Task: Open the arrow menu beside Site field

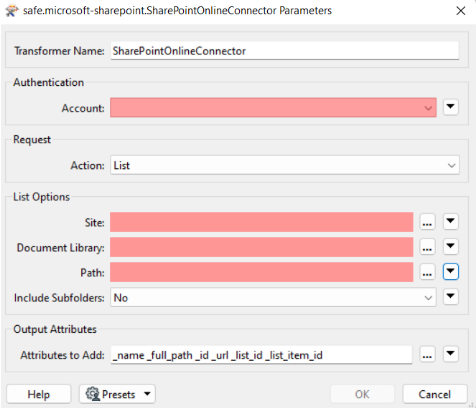Action: point(451,222)
